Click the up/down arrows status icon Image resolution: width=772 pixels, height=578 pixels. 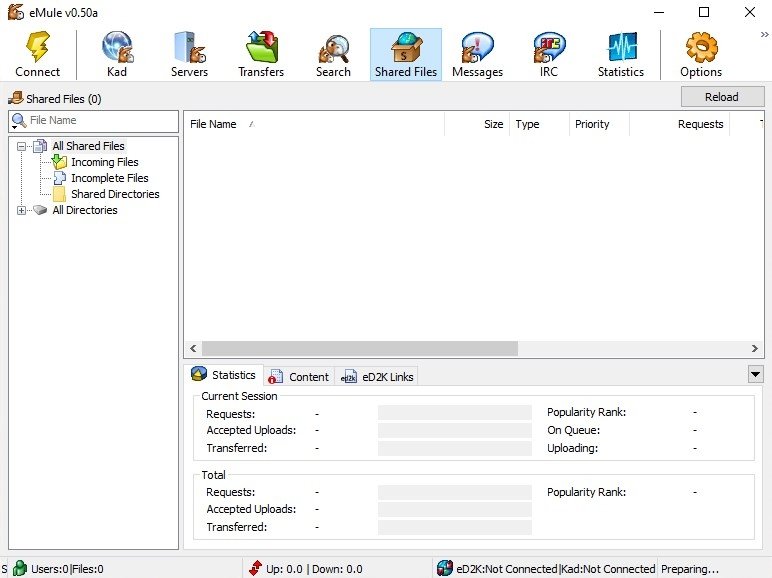coord(255,568)
